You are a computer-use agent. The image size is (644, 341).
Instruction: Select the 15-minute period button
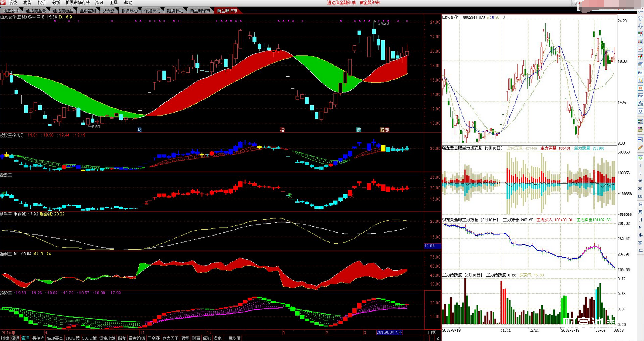tap(640, 181)
